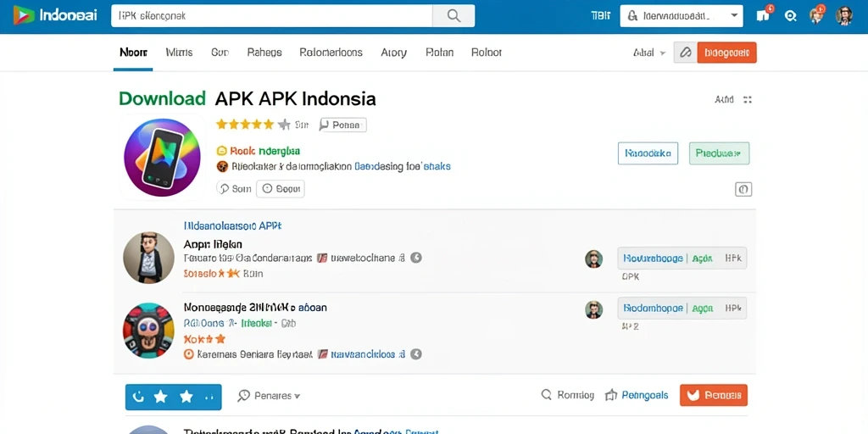Open the main app icon thumbnail
The width and height of the screenshot is (868, 434).
pos(162,158)
